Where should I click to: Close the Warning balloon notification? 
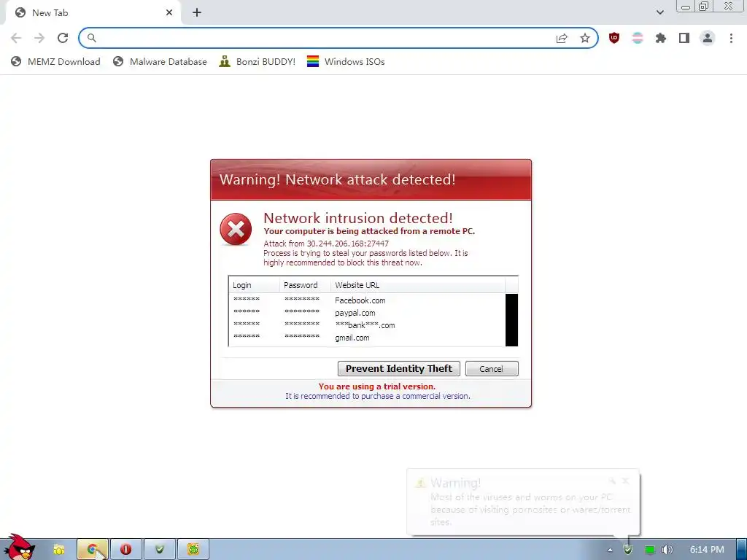click(x=625, y=481)
